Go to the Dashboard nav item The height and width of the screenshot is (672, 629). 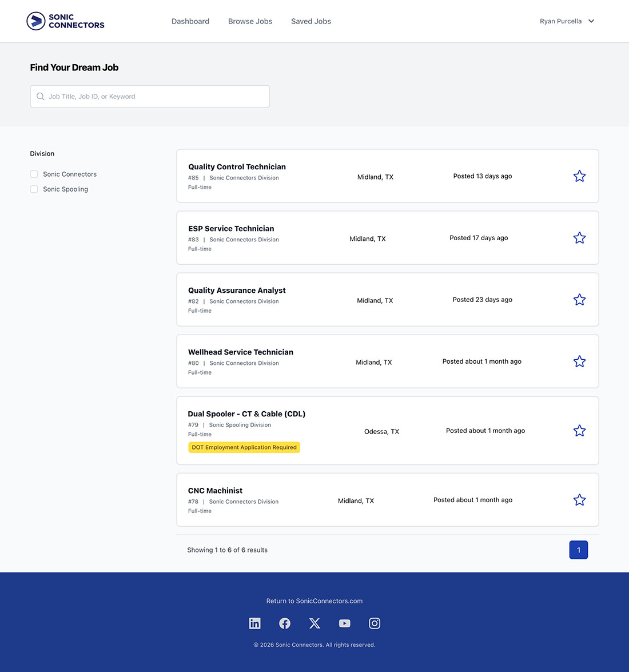(190, 21)
